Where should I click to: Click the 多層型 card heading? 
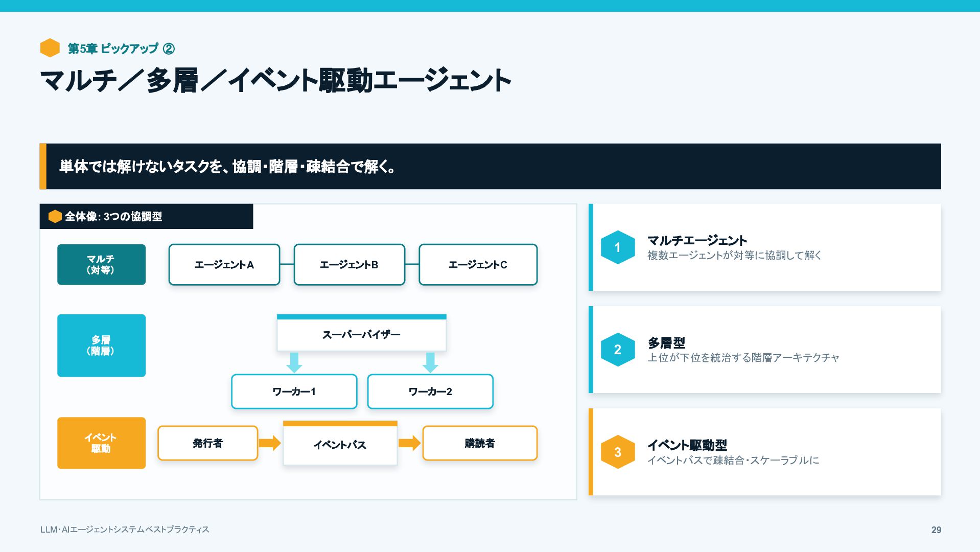tap(666, 343)
